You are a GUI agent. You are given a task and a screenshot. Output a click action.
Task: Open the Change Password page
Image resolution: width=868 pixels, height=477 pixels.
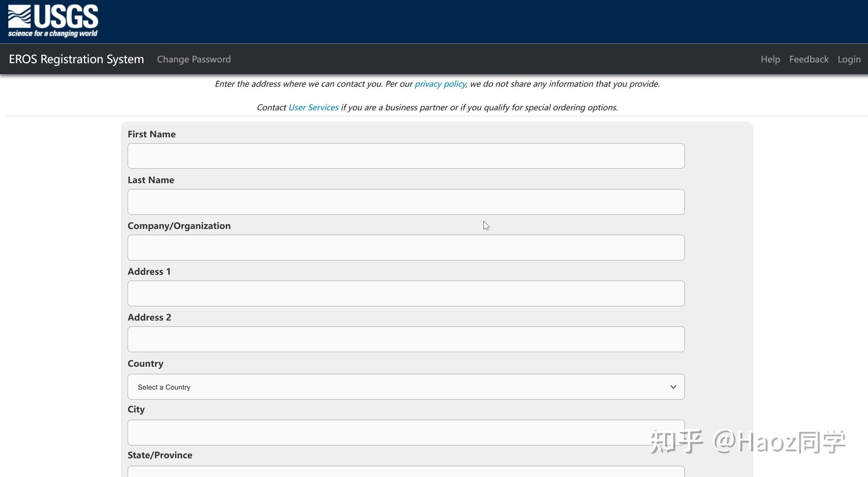[194, 59]
